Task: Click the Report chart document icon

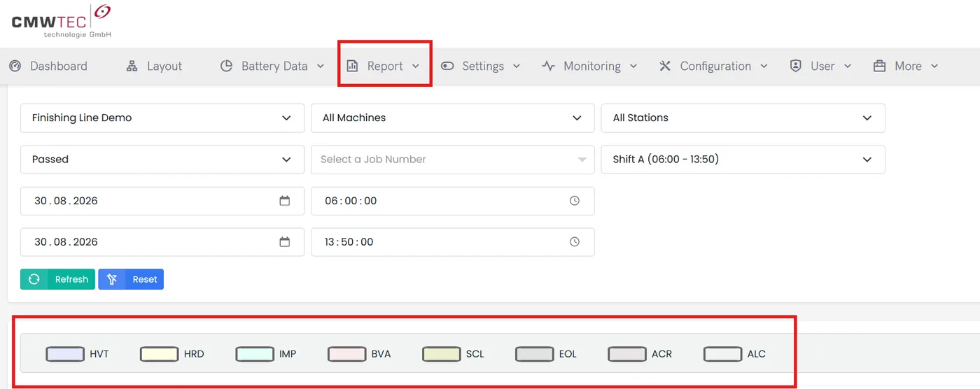Action: (353, 66)
